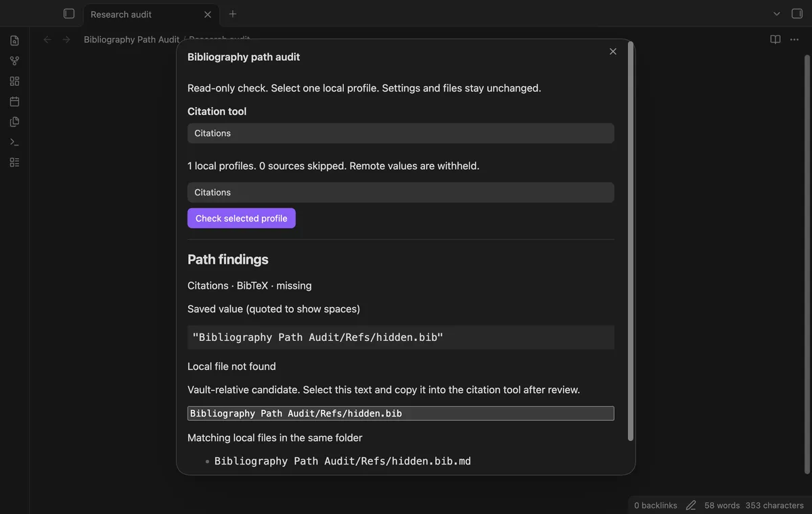Click 'Matching local files in the same folder'

click(x=275, y=438)
